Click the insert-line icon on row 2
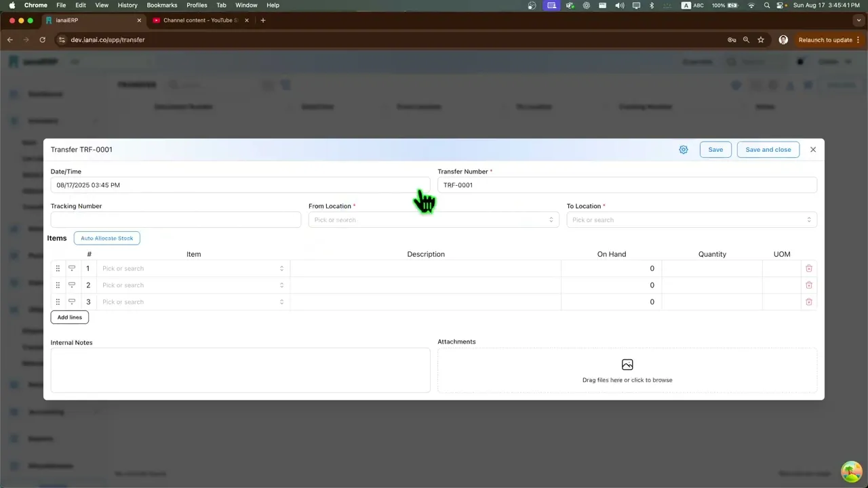This screenshot has height=488, width=868. coord(72,285)
